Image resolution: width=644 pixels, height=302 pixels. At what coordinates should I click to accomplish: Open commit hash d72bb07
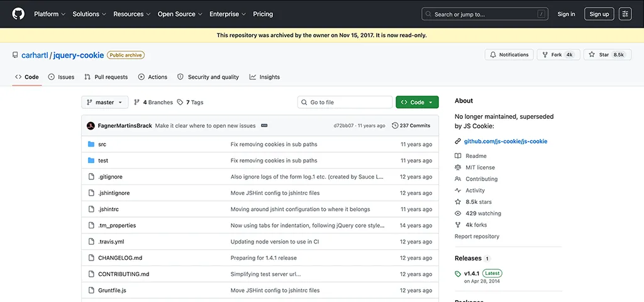point(343,126)
